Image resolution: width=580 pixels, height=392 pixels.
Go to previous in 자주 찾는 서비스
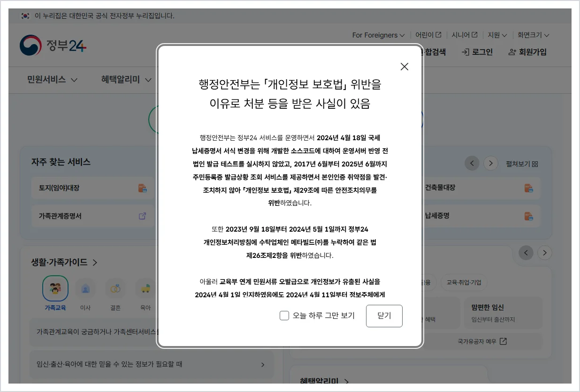[x=472, y=163]
